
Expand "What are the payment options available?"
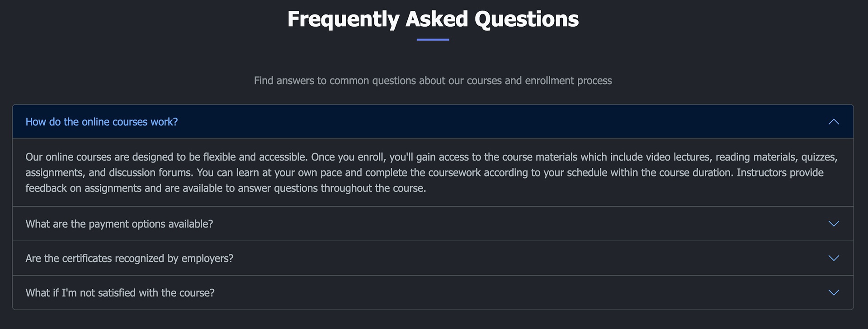(119, 224)
